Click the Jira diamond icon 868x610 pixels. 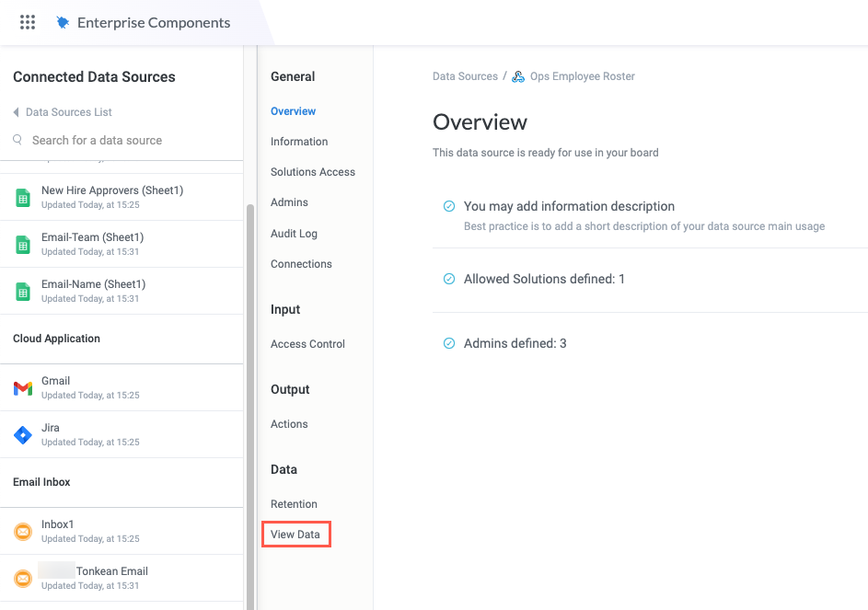point(22,434)
